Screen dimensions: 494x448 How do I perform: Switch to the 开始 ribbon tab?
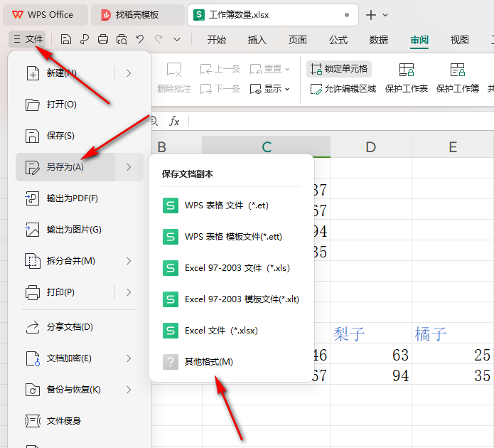pyautogui.click(x=217, y=40)
